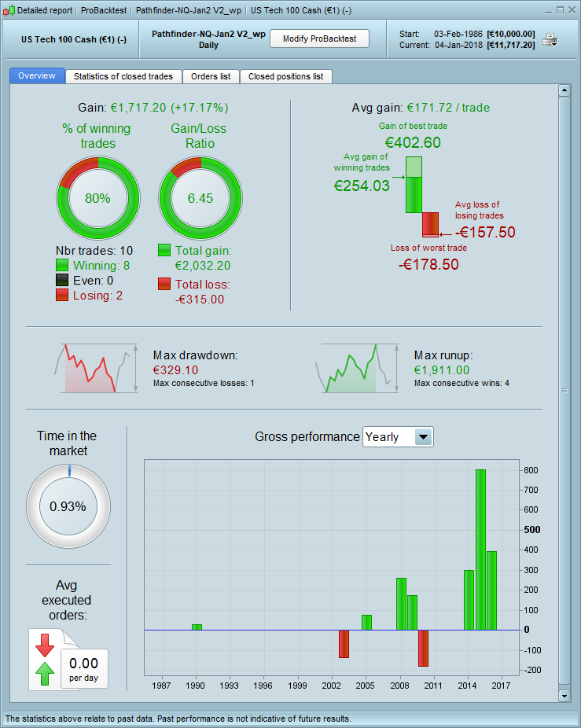The height and width of the screenshot is (728, 581).
Task: Click the Max consecutive wins: 4 text
Action: [x=461, y=383]
